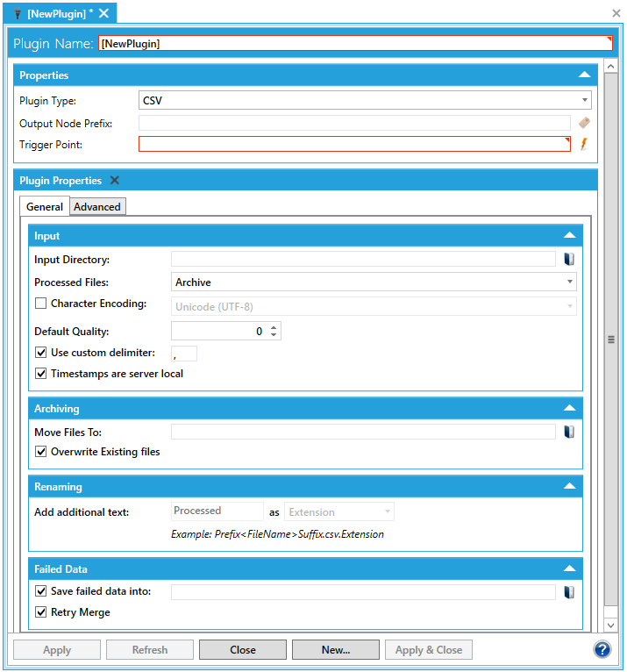Browse for failed data save location
Viewport: 627px width, 672px height.
pos(568,592)
